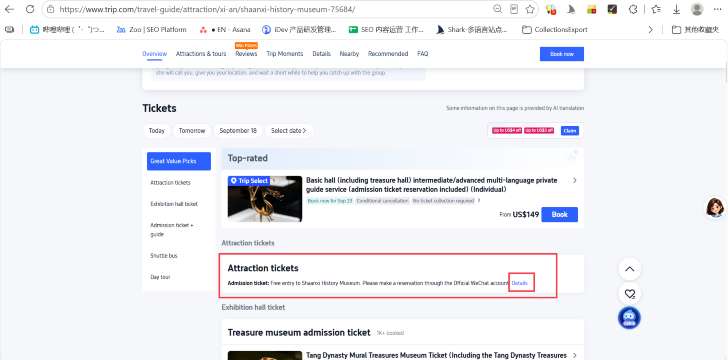This screenshot has width=728, height=360.
Task: Select the Today date chip
Action: coord(156,131)
